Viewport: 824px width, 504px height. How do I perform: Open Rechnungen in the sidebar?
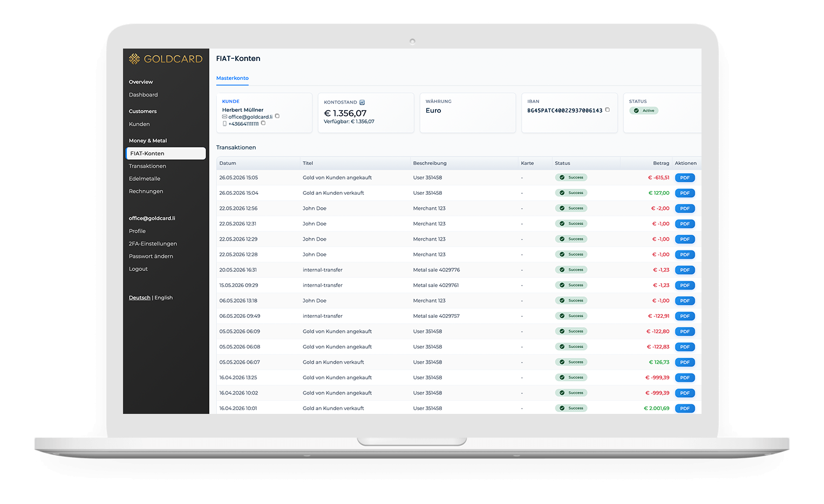click(x=146, y=192)
